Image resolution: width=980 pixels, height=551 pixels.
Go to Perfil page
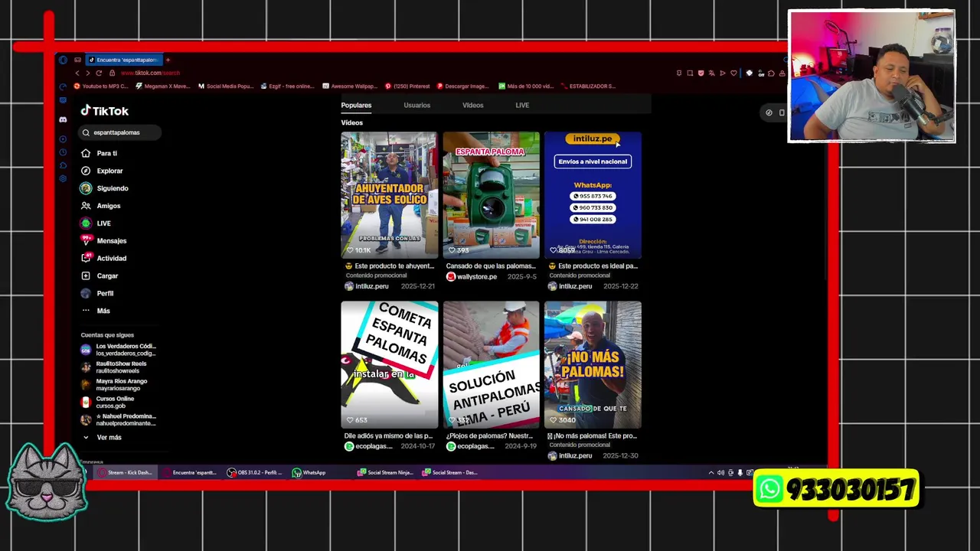[x=97, y=293]
